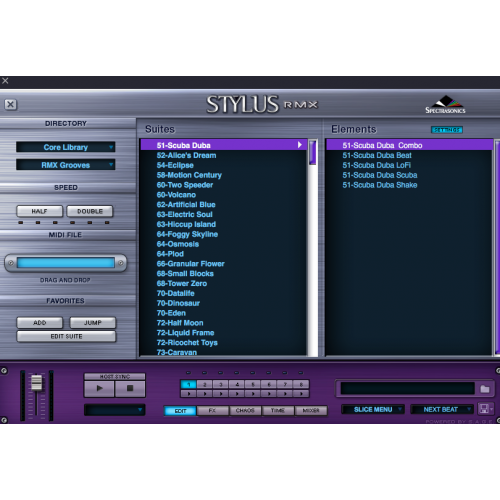
Task: Switch to the Edit page tab
Action: click(x=180, y=411)
